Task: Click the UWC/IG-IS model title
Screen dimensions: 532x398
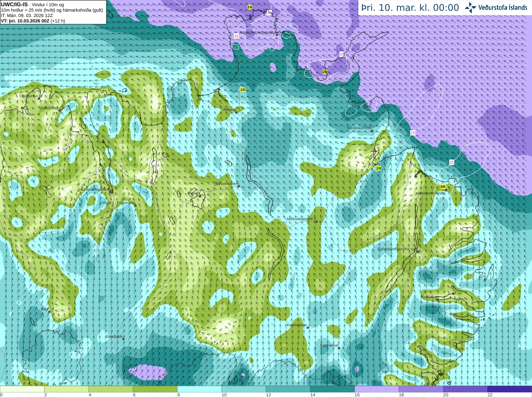Action: point(14,5)
